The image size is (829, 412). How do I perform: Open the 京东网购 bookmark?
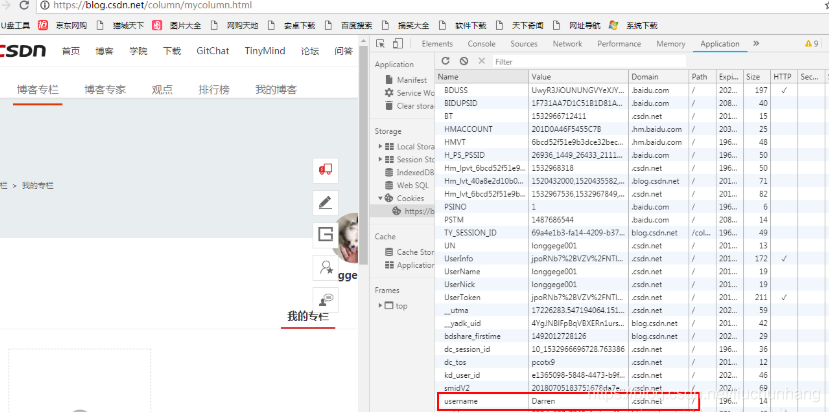tap(63, 25)
